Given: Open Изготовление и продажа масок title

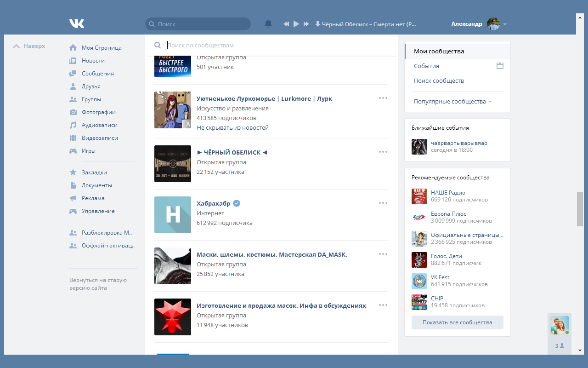Looking at the screenshot, I should click(281, 305).
